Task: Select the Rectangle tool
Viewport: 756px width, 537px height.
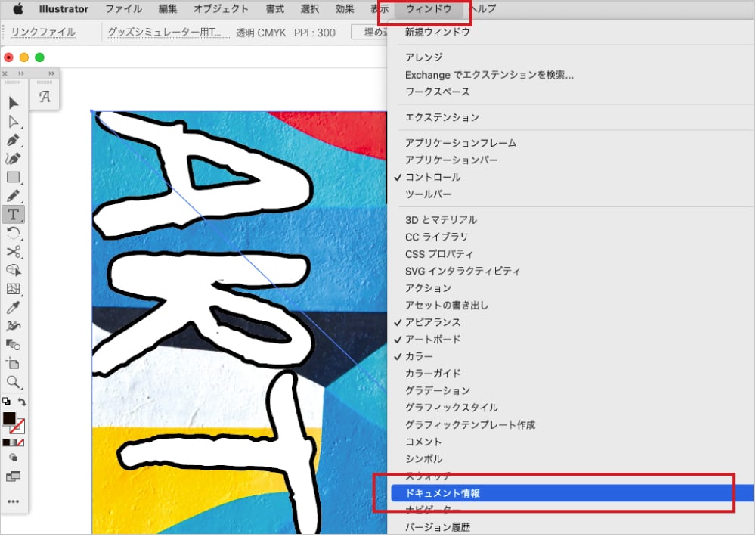Action: (x=13, y=178)
